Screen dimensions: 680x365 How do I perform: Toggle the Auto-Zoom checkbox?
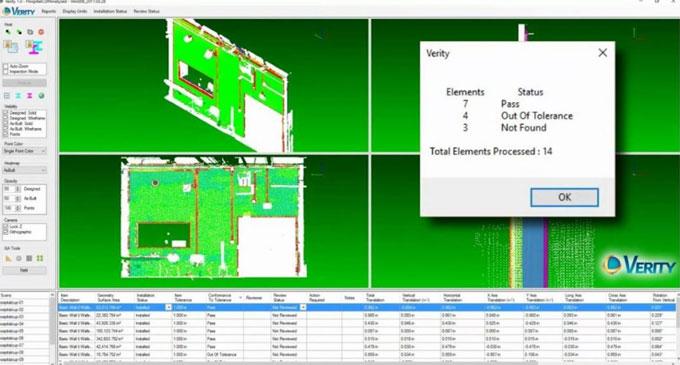click(6, 66)
